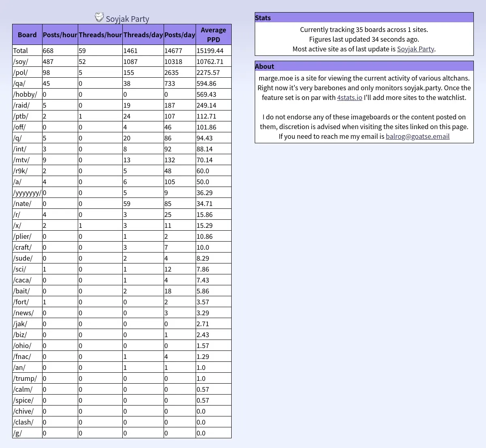Click the Stats panel heading
486x448 pixels.
(364, 17)
